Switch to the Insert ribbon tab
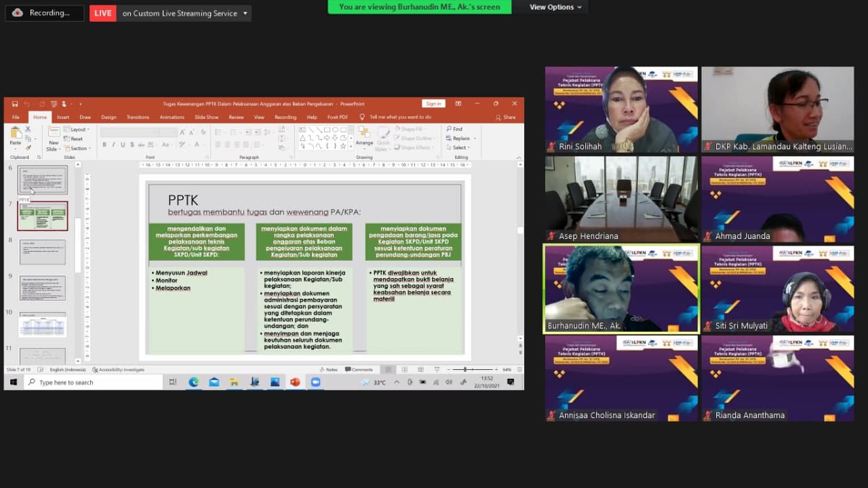 pyautogui.click(x=63, y=117)
